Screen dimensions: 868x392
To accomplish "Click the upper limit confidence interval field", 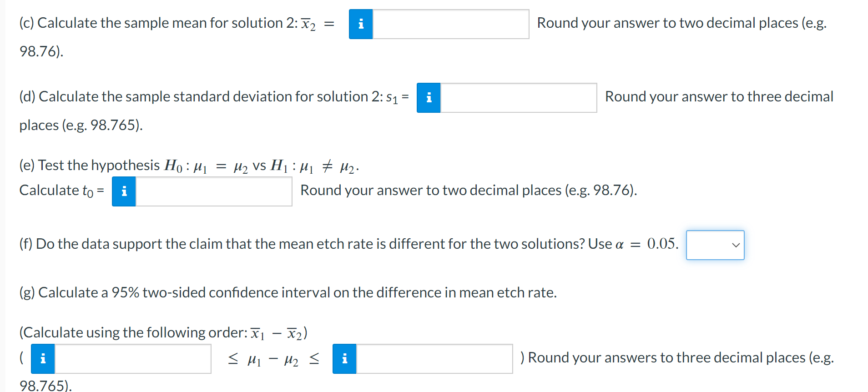I will (x=434, y=359).
